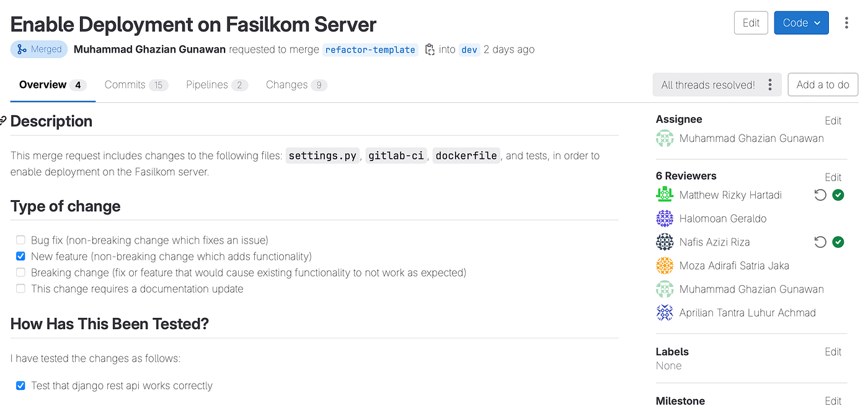
Task: Check the Breaking change checkbox
Action: [x=21, y=272]
